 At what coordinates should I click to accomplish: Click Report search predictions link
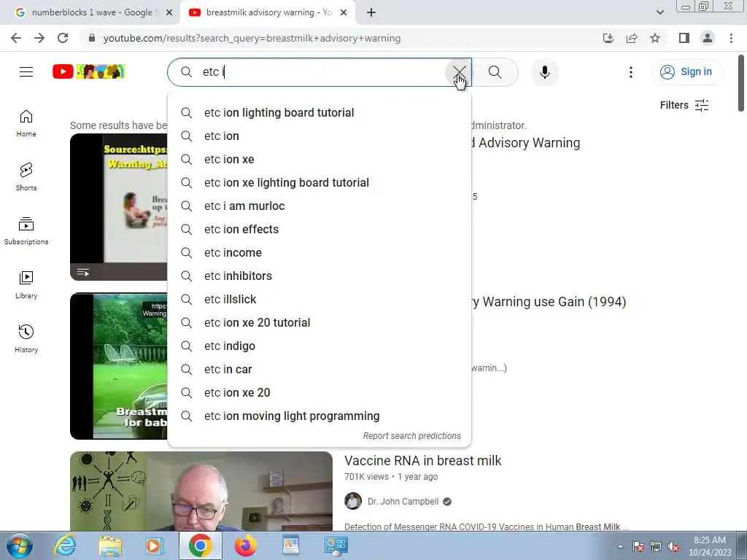411,436
